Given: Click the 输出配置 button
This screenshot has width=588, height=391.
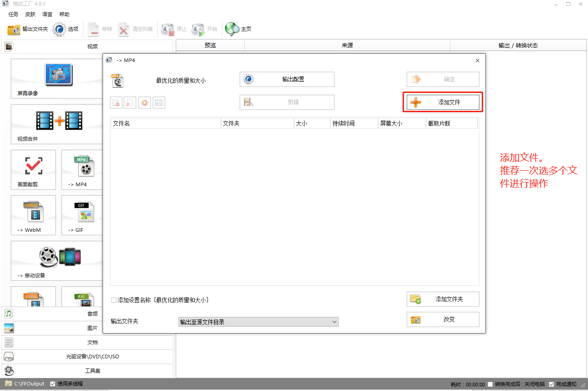Looking at the screenshot, I should (287, 79).
